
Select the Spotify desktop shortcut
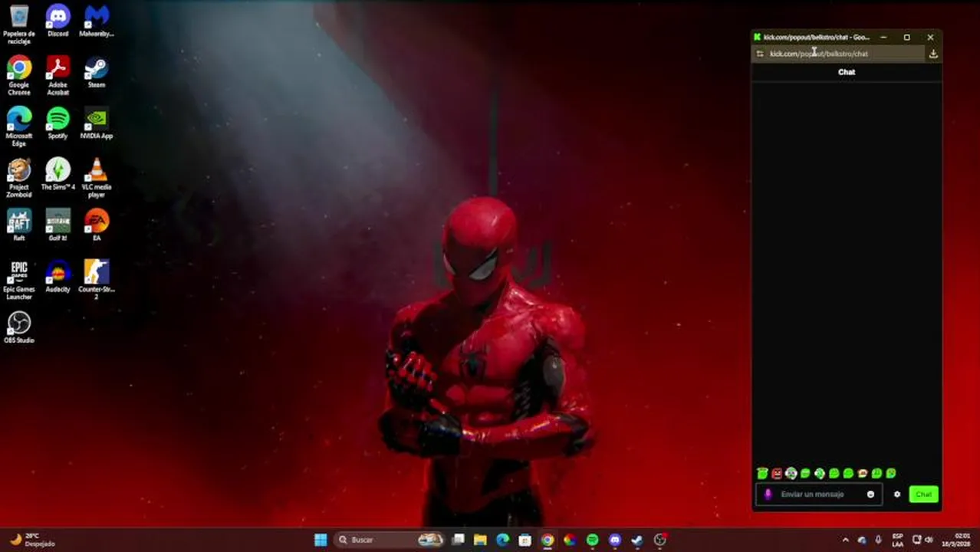58,123
